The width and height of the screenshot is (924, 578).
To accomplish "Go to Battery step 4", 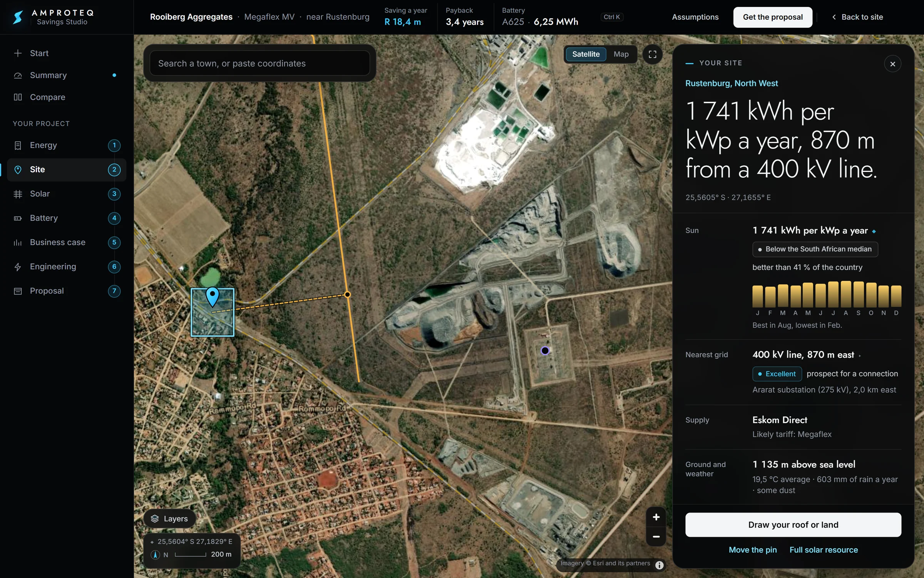I will (67, 218).
